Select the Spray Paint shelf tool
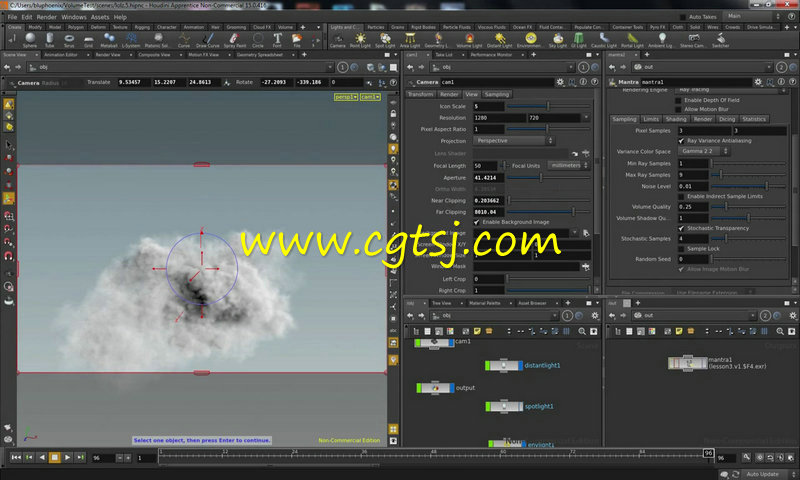Screen dimensions: 800x480 click(234, 40)
